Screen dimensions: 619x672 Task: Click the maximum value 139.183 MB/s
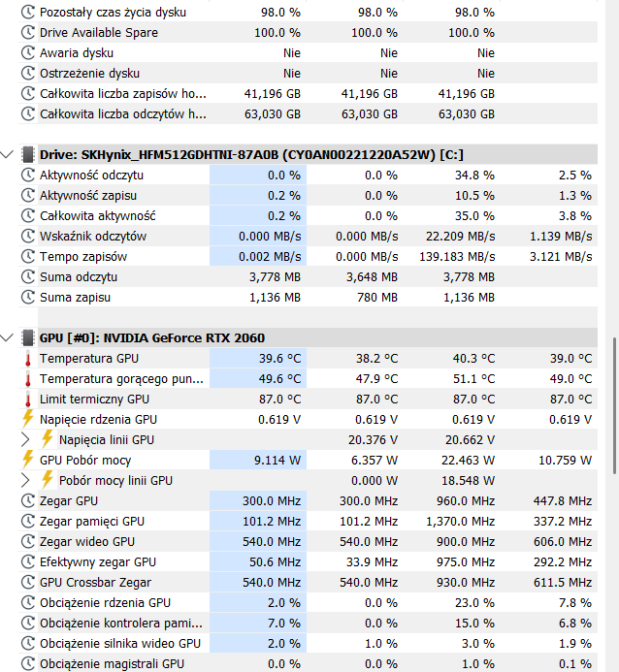[x=457, y=257]
